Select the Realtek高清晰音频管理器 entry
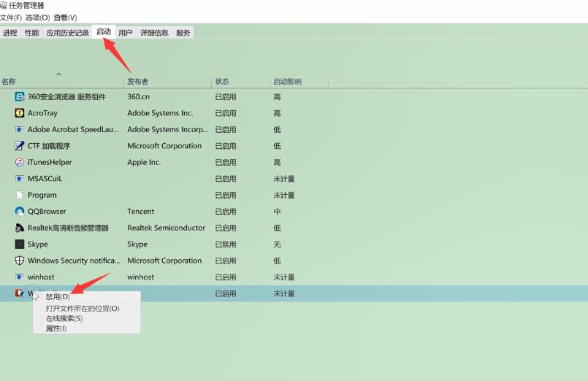Viewport: 588px width, 381px height. [68, 228]
